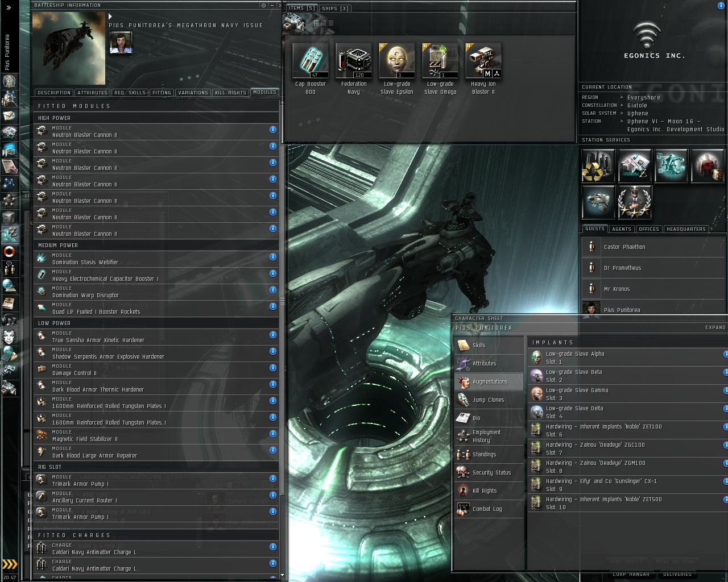
Task: Select Jump Clones in Character Sheet
Action: pyautogui.click(x=489, y=400)
